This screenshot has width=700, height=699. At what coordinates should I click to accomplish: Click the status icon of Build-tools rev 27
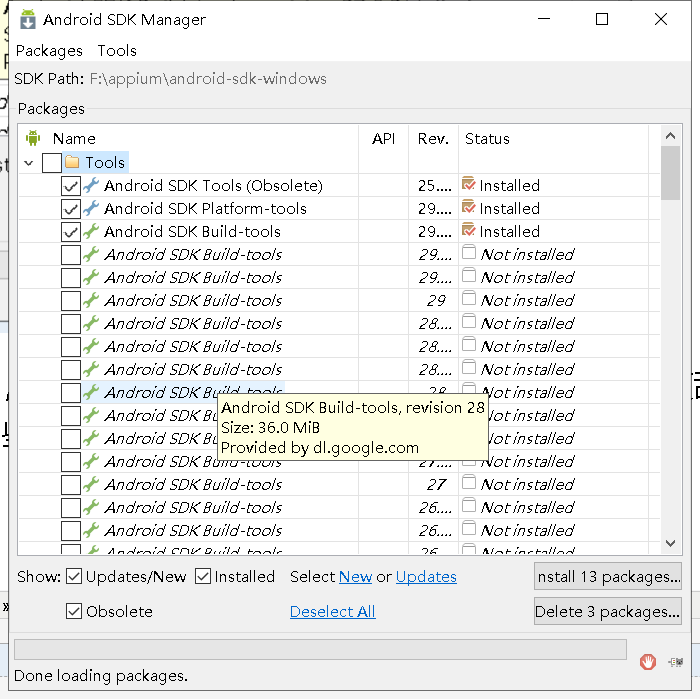[468, 483]
